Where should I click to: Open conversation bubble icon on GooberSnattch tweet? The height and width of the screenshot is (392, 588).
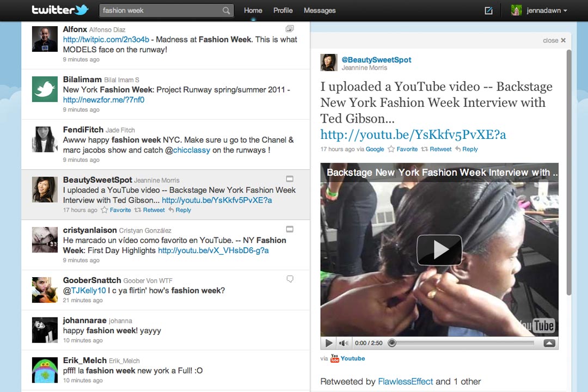290,279
